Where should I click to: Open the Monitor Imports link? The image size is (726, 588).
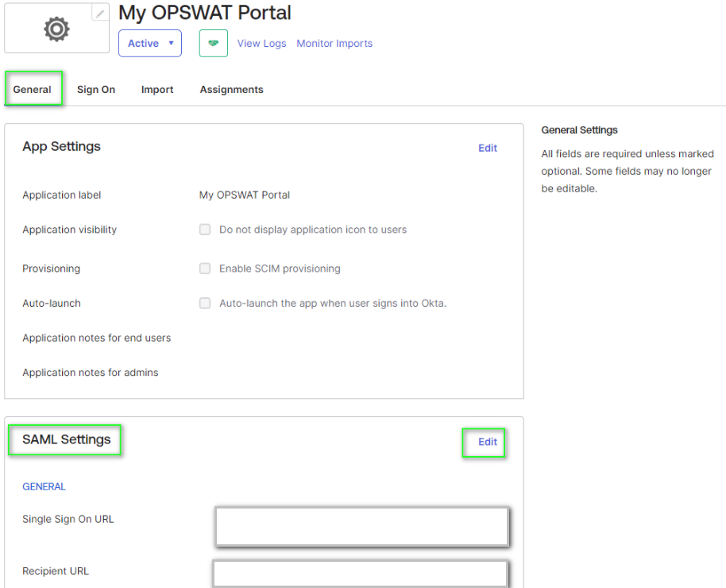coord(334,43)
